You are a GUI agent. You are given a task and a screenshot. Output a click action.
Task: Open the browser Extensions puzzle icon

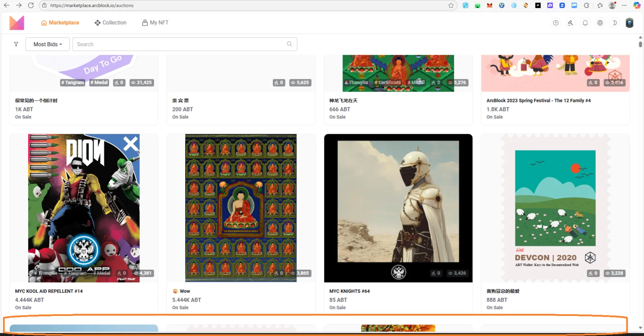(586, 6)
